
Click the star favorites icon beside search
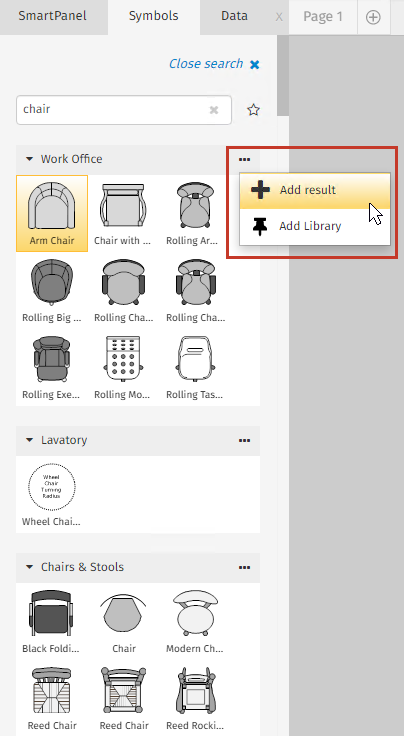[253, 110]
